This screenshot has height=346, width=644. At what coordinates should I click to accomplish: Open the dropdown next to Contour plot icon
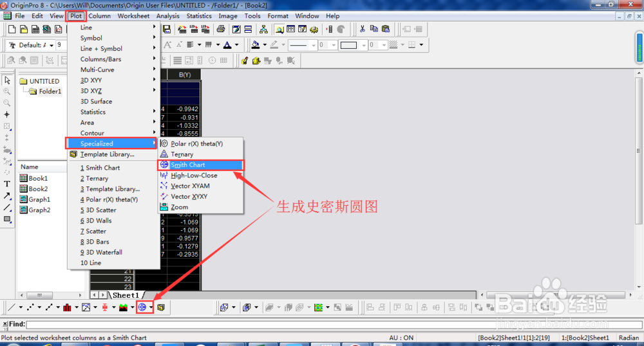[328, 307]
